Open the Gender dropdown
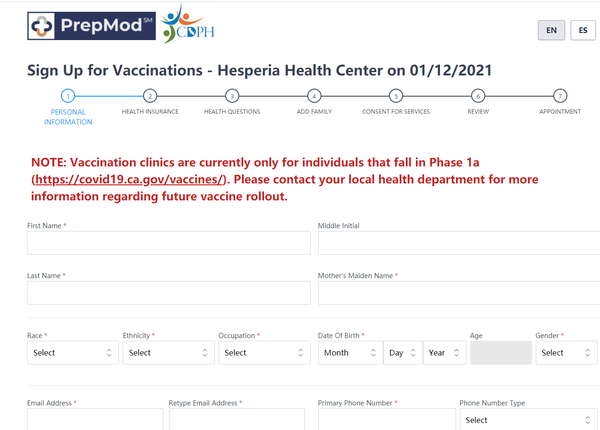600x430 pixels. 566,353
